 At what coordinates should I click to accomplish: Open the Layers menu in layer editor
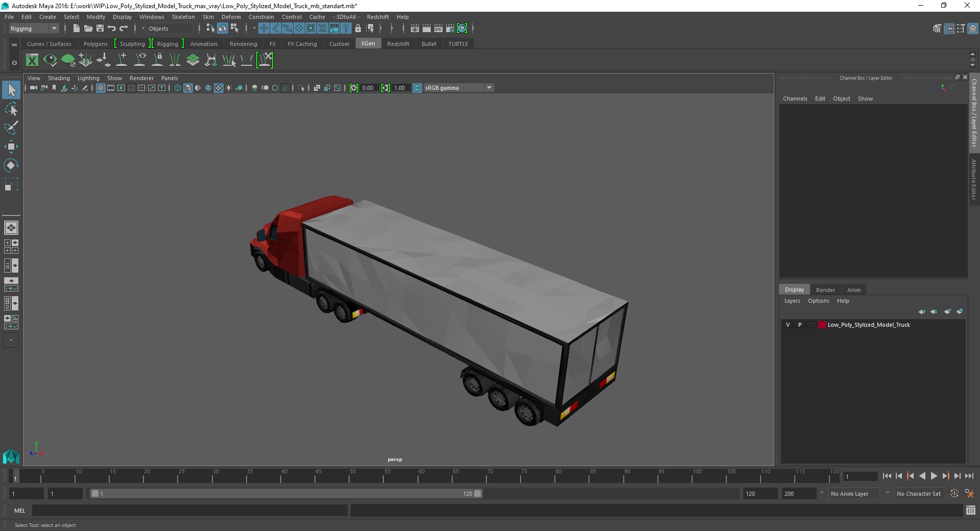tap(792, 301)
